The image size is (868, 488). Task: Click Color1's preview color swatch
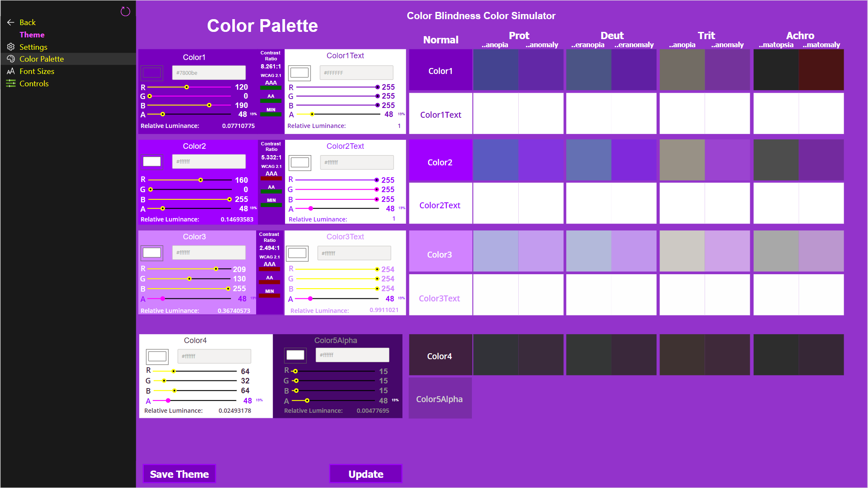point(151,72)
